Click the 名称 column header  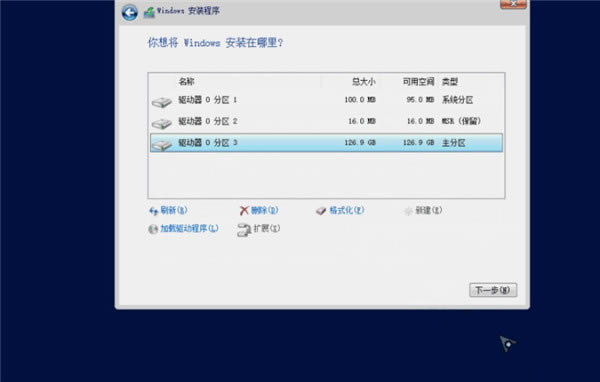[187, 82]
